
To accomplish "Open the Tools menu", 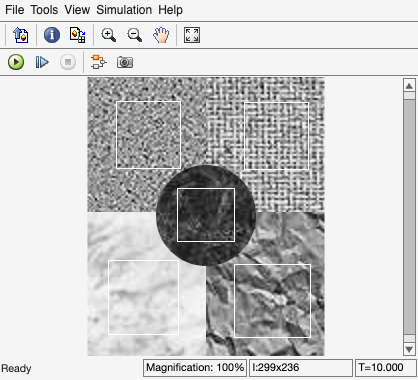I will point(44,10).
